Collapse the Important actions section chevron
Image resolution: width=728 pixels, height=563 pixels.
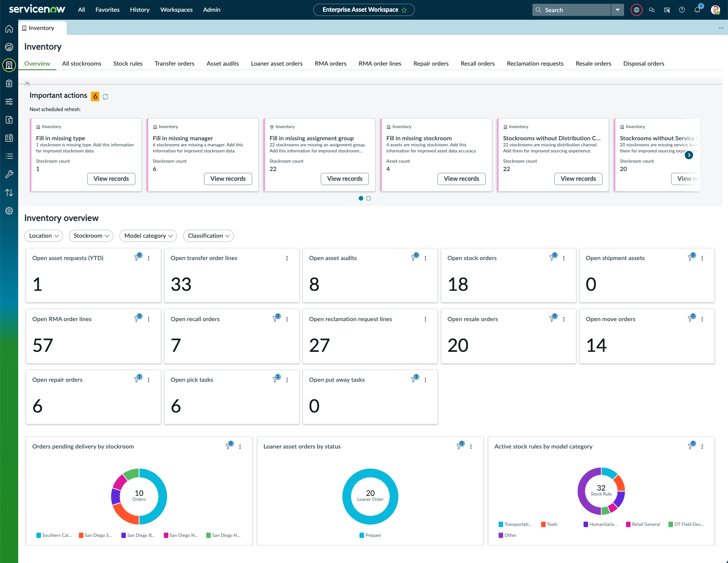[27, 84]
